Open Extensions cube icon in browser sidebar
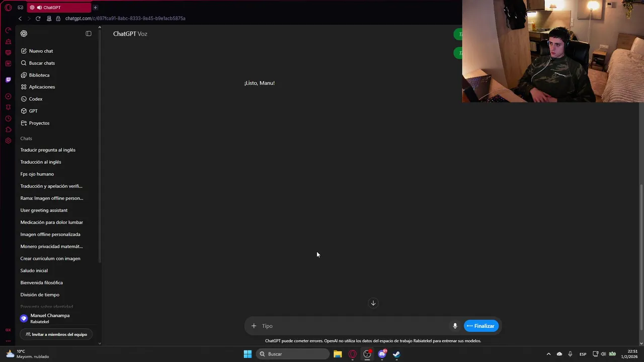644x362 pixels. pos(8,130)
